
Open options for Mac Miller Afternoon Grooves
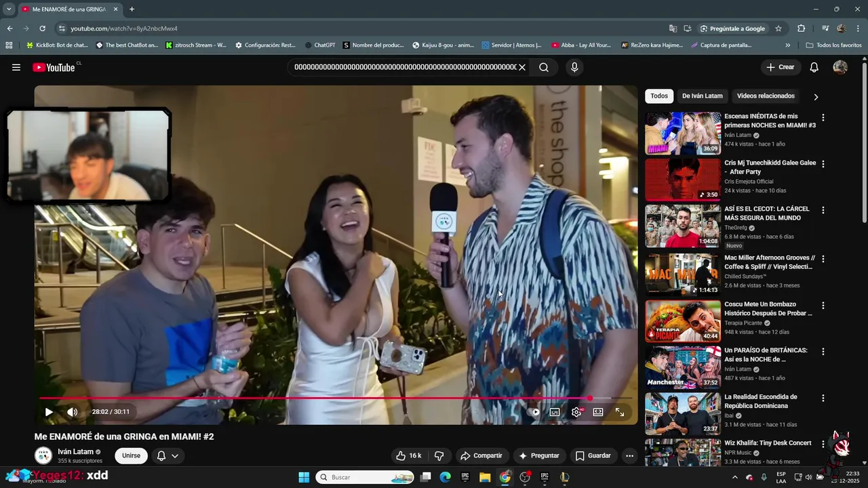pyautogui.click(x=823, y=259)
